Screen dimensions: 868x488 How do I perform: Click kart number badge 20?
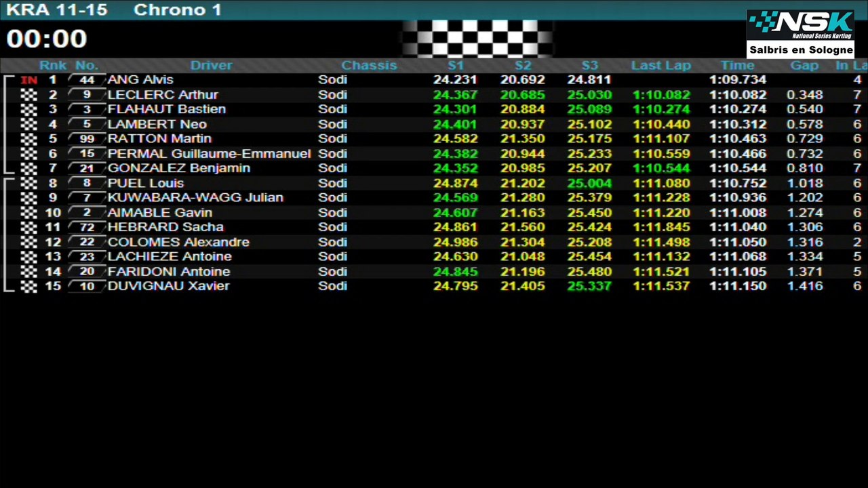coord(87,272)
